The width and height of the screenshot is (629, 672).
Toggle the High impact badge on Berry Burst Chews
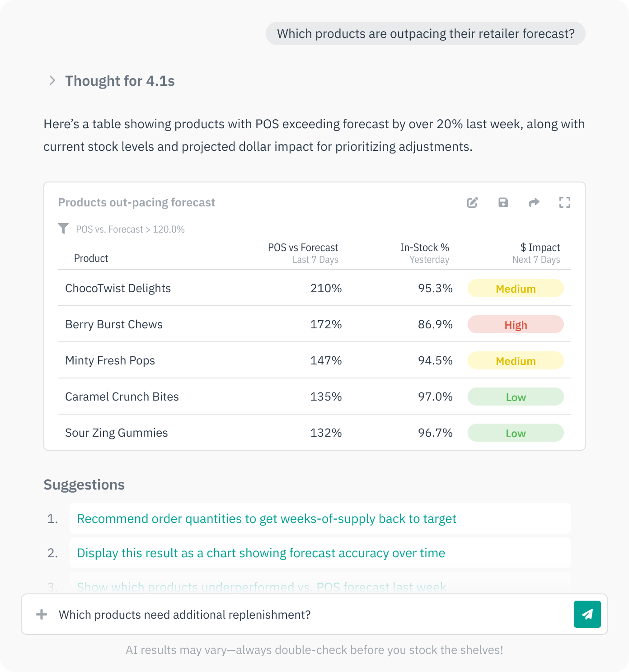[515, 324]
